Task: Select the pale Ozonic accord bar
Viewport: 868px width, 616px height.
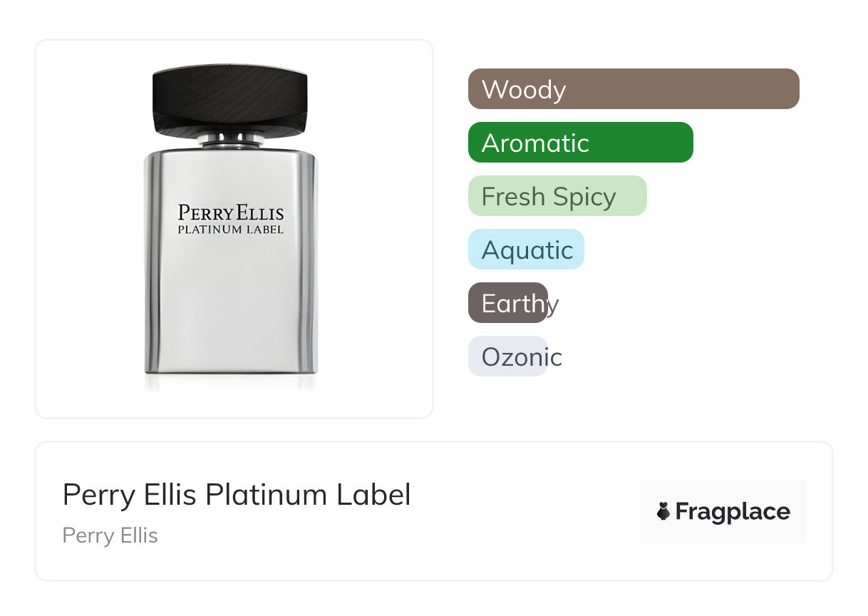Action: pyautogui.click(x=507, y=356)
